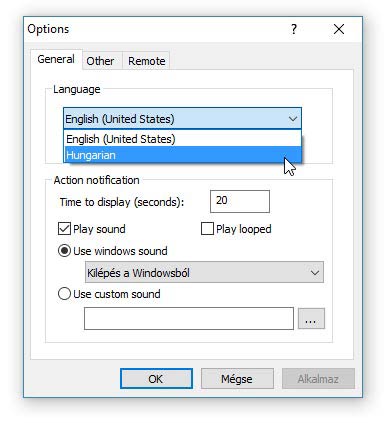The height and width of the screenshot is (423, 388).
Task: Open the Remote tab
Action: pyautogui.click(x=147, y=61)
